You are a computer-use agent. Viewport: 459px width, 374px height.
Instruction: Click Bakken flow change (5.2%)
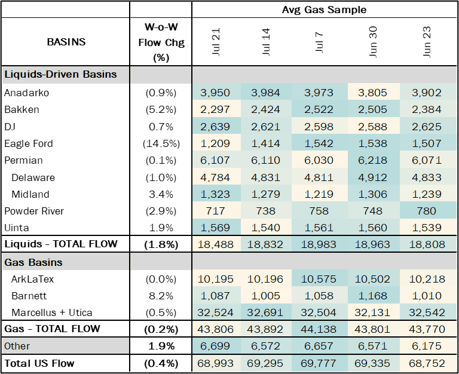pyautogui.click(x=161, y=110)
